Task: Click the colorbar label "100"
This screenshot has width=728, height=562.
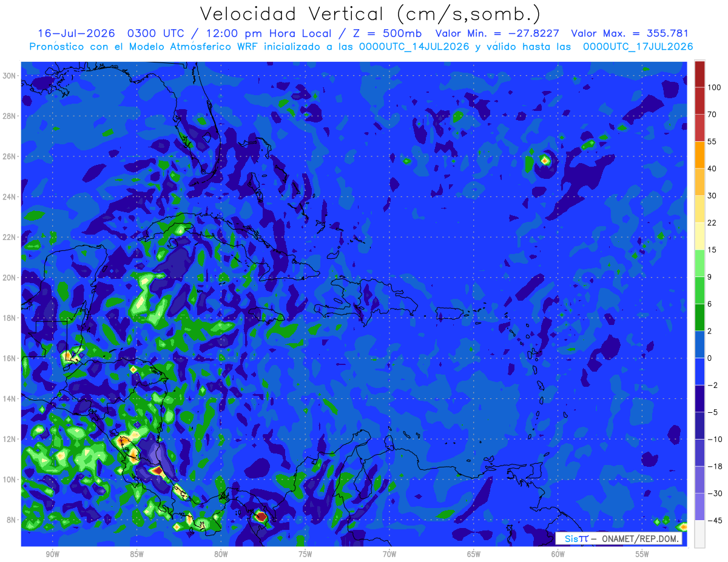Action: 713,87
